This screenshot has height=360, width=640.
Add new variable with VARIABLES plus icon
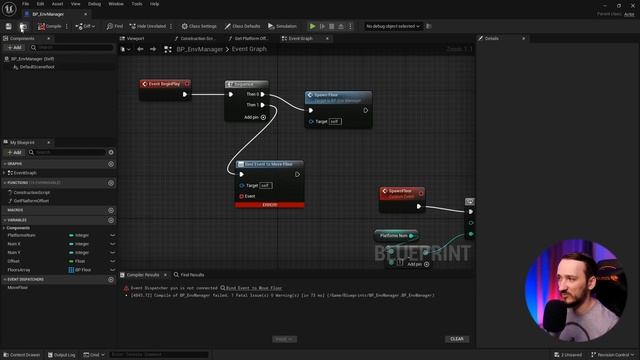click(x=111, y=220)
